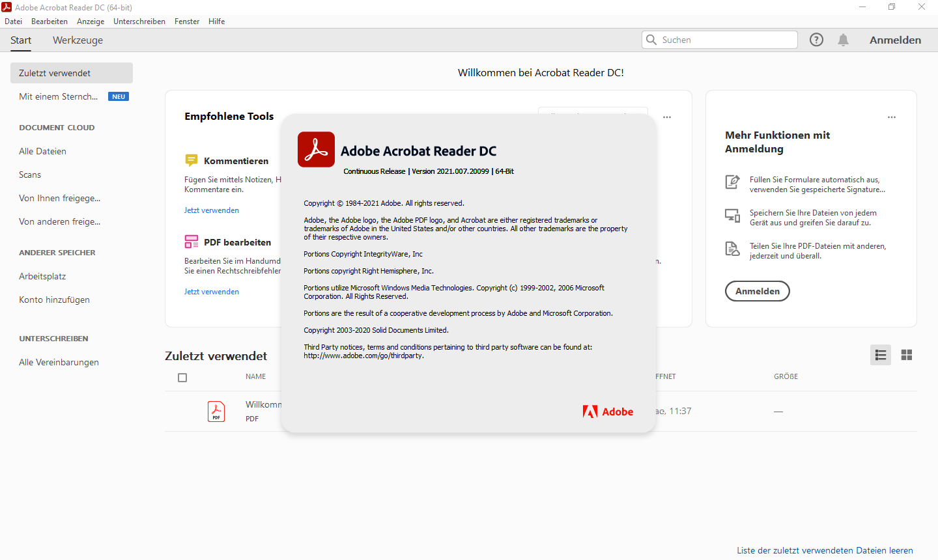Click the Adobe logo in About dialog
938x560 pixels.
[x=608, y=412]
